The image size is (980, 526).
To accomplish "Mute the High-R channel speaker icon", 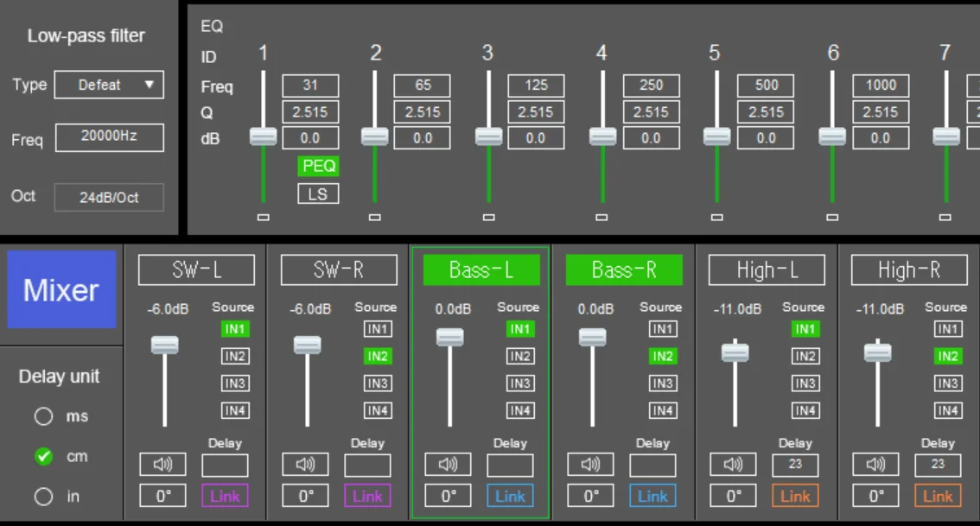I will click(x=875, y=465).
